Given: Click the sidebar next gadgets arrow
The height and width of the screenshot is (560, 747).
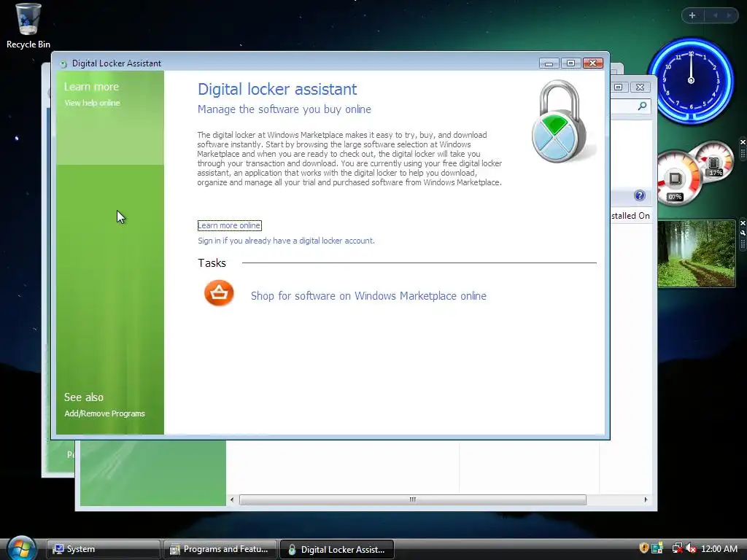Looking at the screenshot, I should click(x=729, y=15).
